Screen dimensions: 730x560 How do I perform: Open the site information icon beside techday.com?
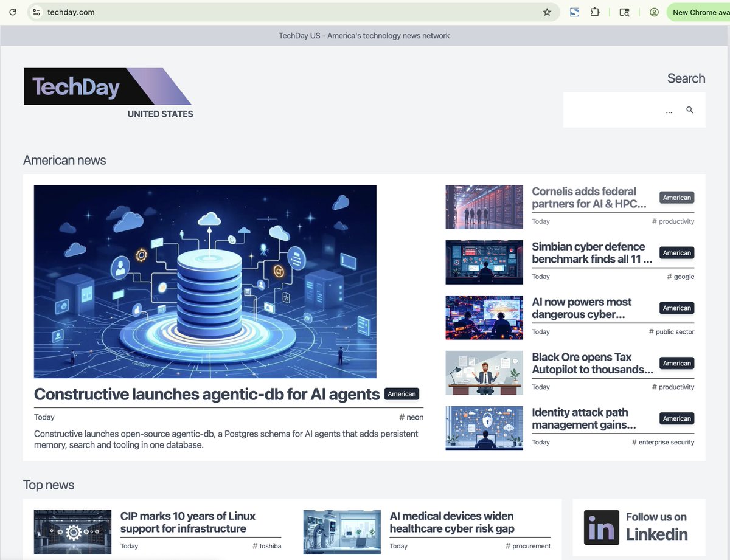(x=36, y=12)
